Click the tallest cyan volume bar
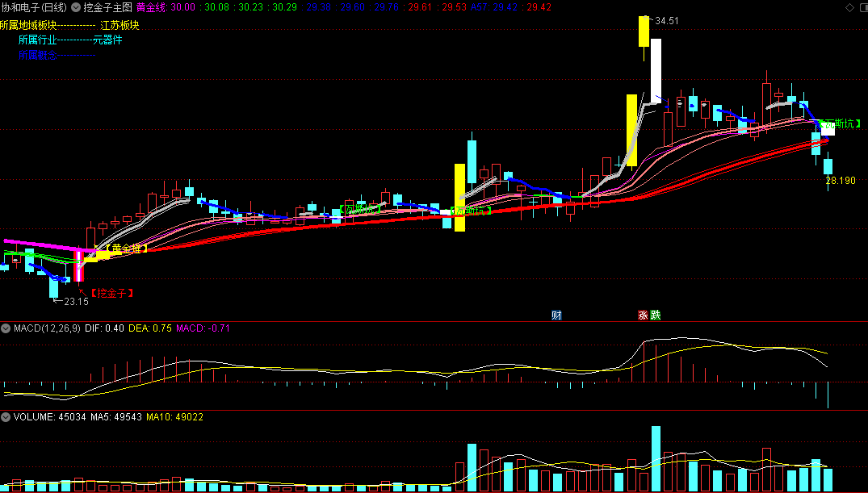 (x=656, y=458)
